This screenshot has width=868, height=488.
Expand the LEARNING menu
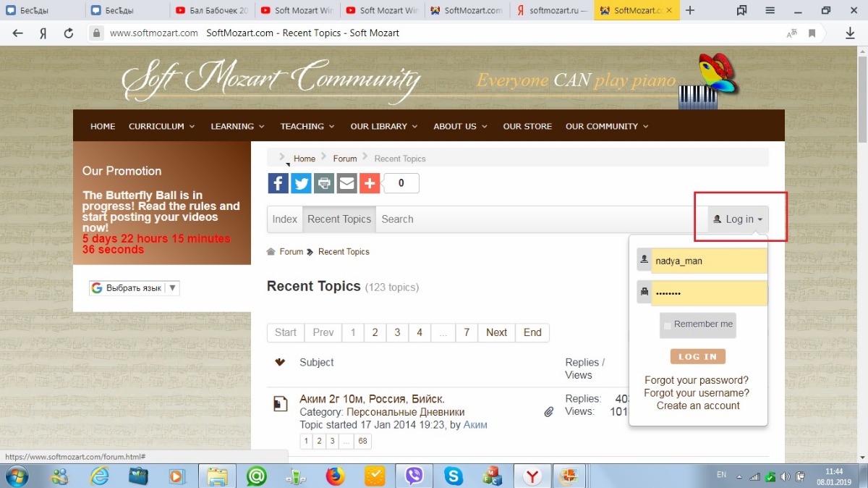pos(237,126)
